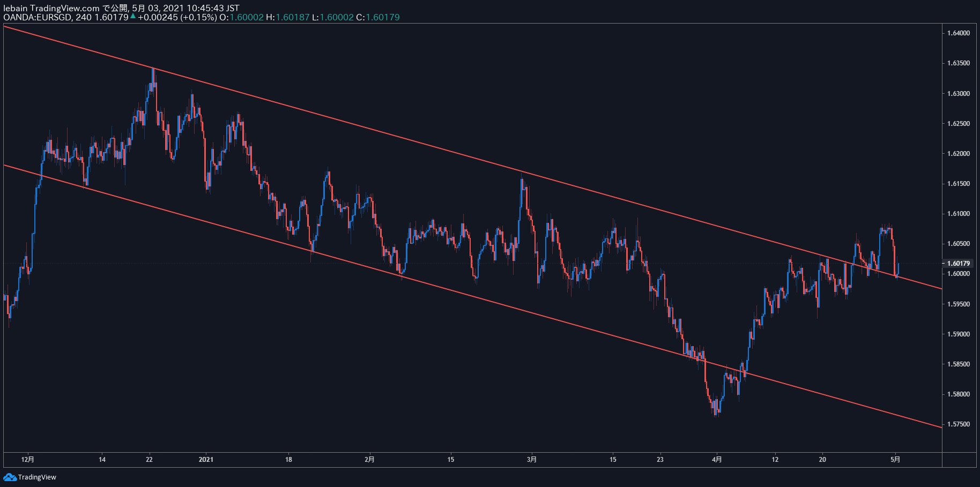The width and height of the screenshot is (980, 487).
Task: Click the 1.61000 price axis label
Action: pyautogui.click(x=958, y=214)
